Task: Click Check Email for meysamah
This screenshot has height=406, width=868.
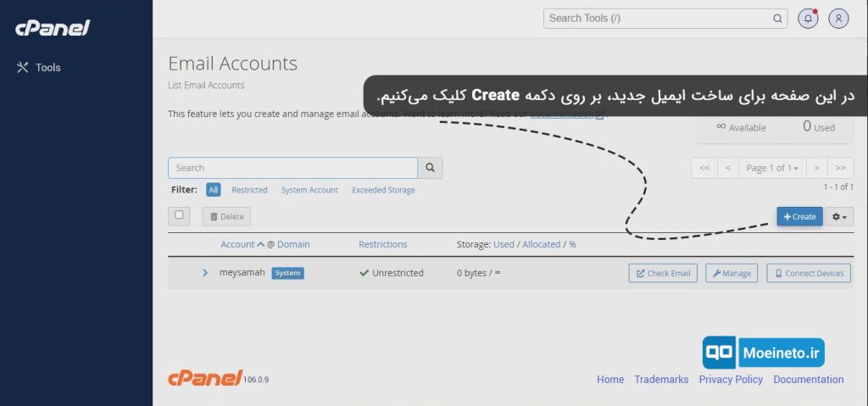Action: [x=663, y=273]
